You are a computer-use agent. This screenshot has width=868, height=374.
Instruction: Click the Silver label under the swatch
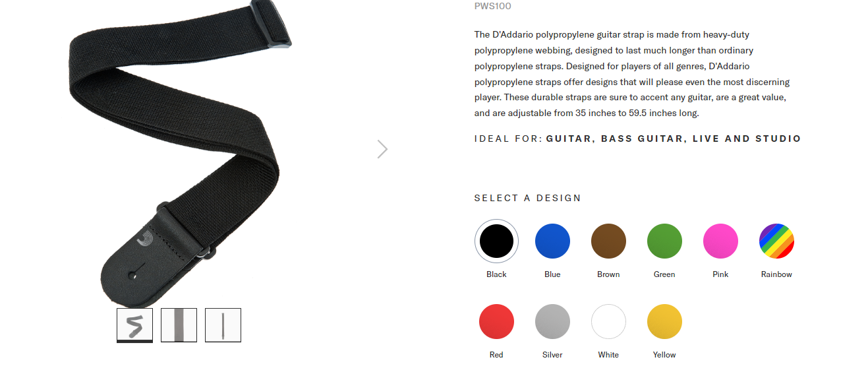(x=552, y=355)
